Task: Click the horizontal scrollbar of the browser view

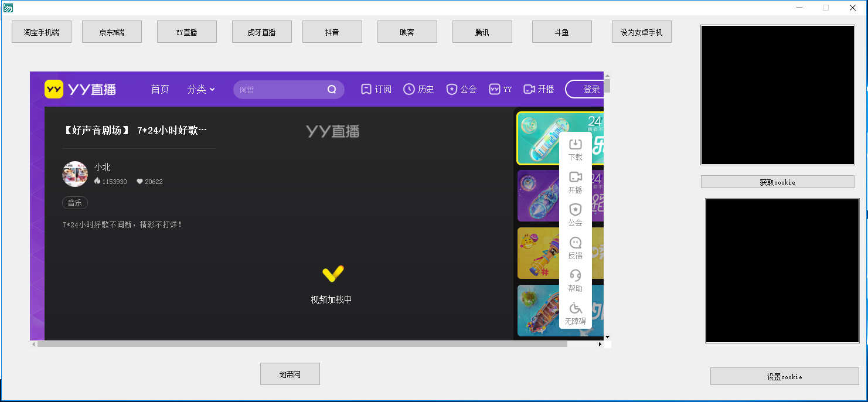Action: (x=302, y=345)
